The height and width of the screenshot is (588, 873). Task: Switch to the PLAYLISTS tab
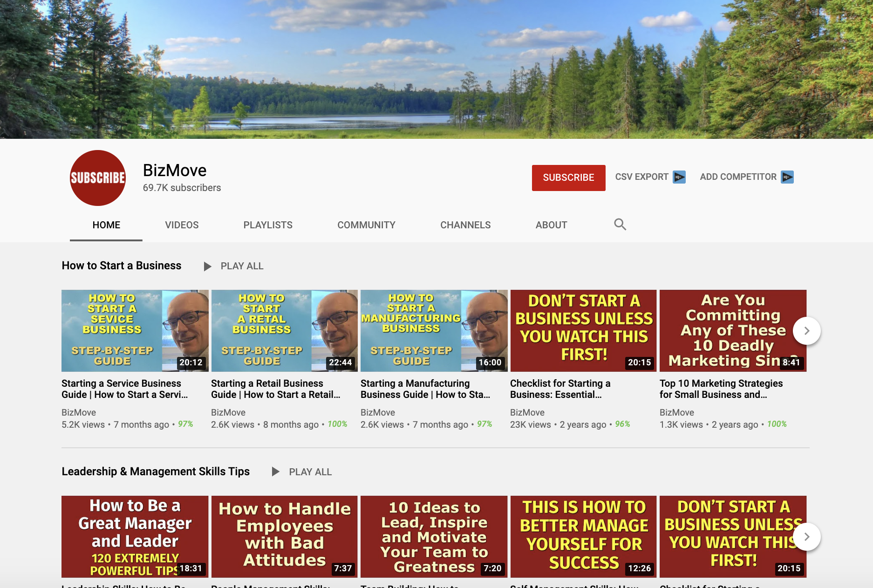tap(268, 225)
